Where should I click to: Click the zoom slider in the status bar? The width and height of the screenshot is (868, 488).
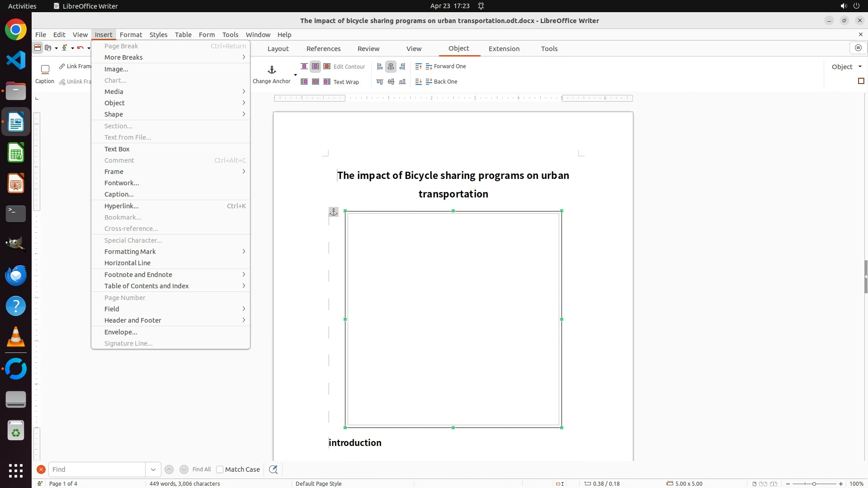click(814, 484)
